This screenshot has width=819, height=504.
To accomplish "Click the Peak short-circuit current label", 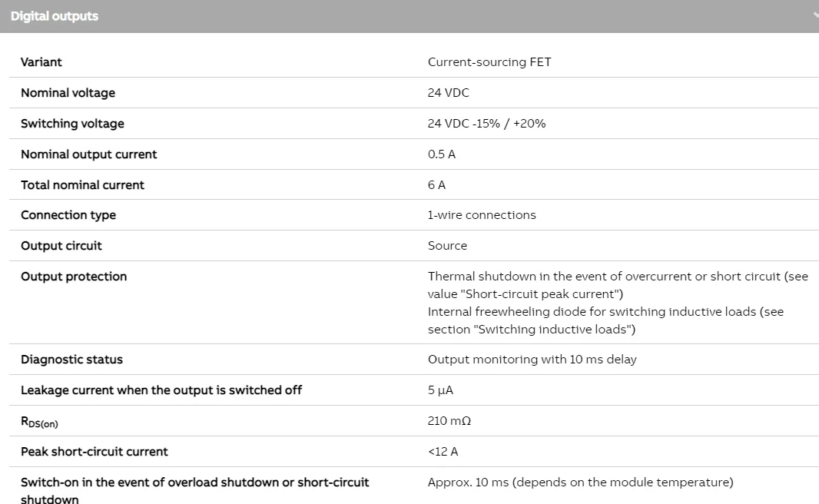I will click(x=94, y=452).
